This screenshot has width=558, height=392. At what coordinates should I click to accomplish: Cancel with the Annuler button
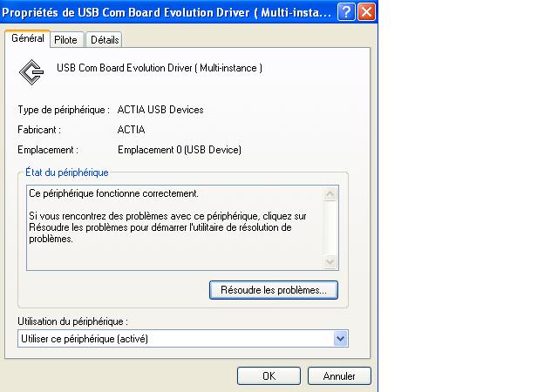(x=339, y=376)
